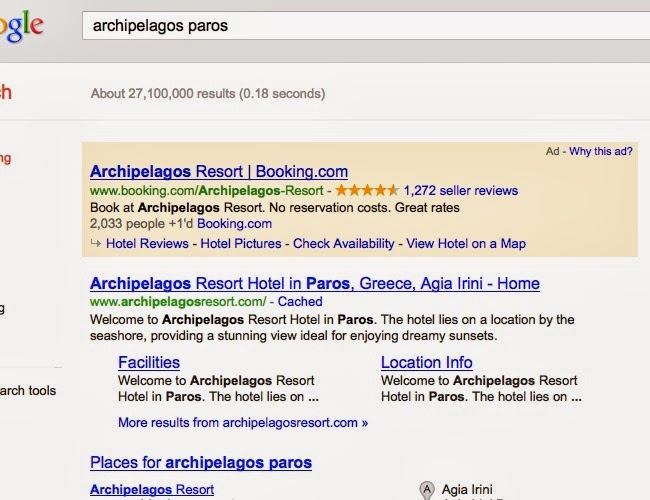
Task: Open the Booking.com +1 link
Action: coord(234,224)
